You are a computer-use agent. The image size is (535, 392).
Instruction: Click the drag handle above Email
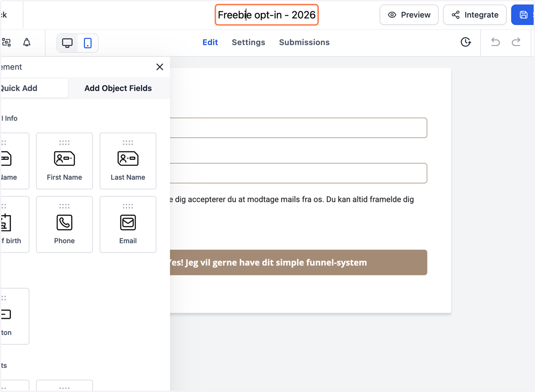click(128, 206)
